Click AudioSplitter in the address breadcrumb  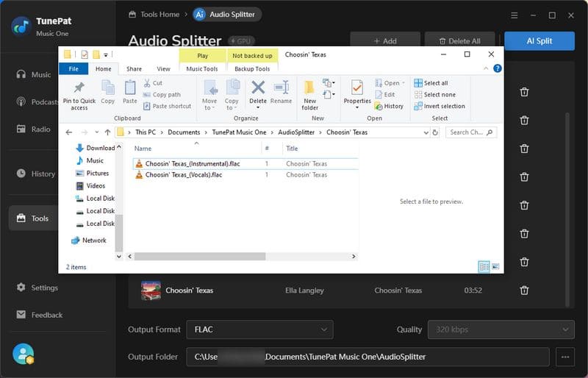296,132
